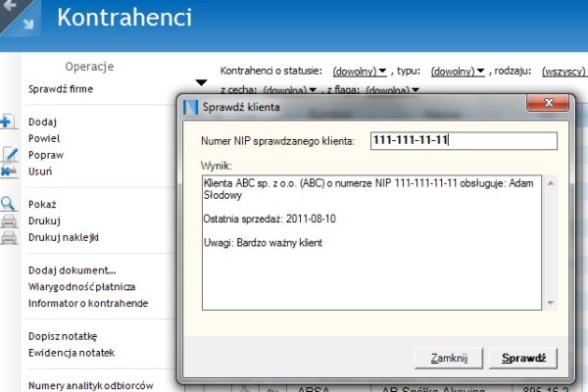Open the rodzaju filter (wszyscy) dropdown
Image resolution: width=588 pixels, height=392 pixels.
pos(563,72)
